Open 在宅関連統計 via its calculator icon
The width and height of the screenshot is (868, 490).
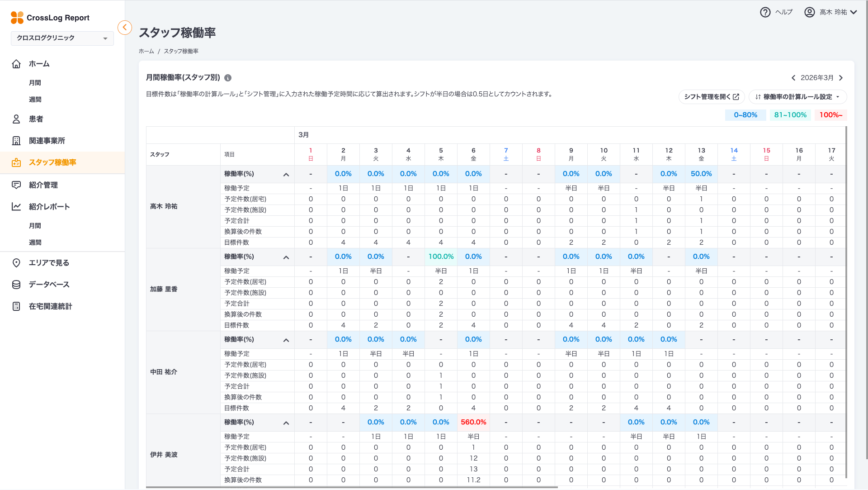point(16,306)
